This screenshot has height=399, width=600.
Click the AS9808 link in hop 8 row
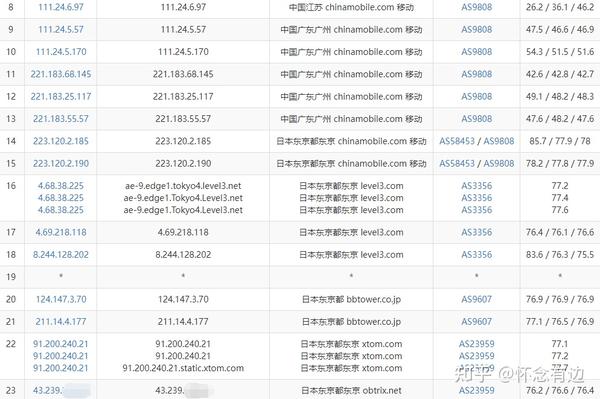pyautogui.click(x=476, y=7)
